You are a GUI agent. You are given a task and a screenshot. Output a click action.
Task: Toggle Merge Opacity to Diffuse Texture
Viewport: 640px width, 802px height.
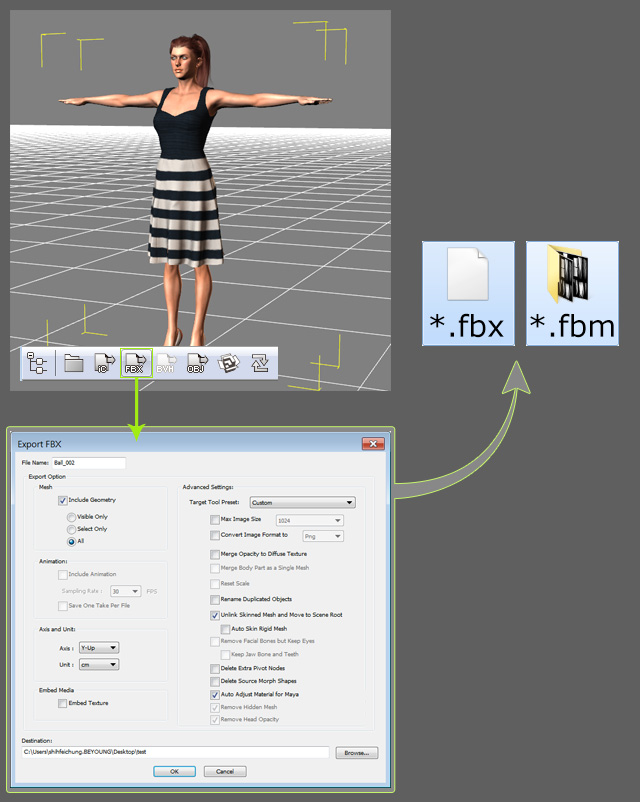215,554
